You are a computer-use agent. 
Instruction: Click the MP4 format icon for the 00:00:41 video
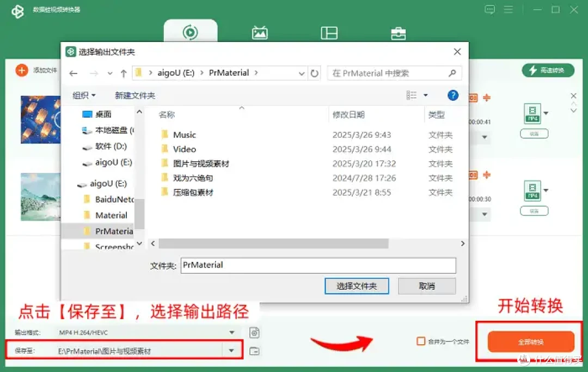532,113
